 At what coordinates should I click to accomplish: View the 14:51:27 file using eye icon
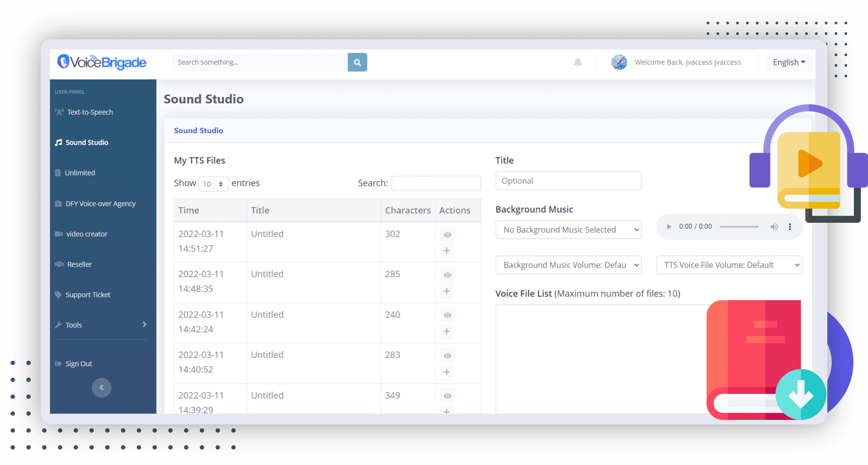point(447,235)
